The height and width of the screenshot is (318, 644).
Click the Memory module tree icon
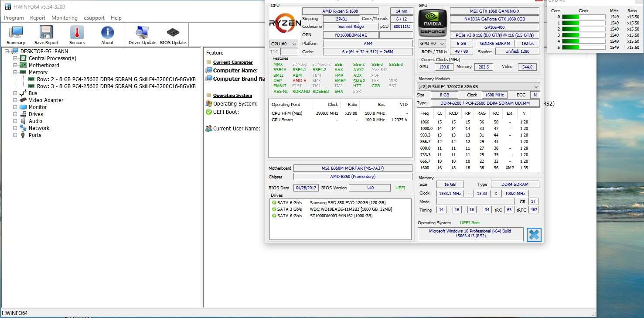tap(24, 72)
